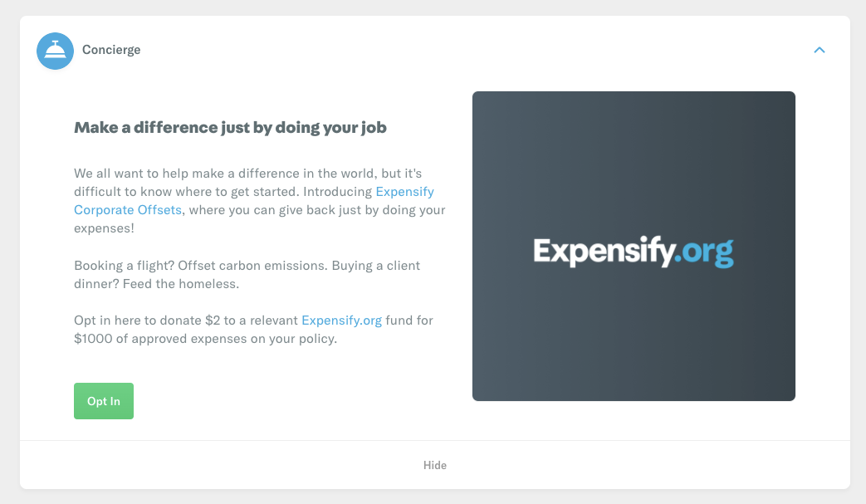
Task: Click the Expensify.org banner image
Action: click(634, 247)
